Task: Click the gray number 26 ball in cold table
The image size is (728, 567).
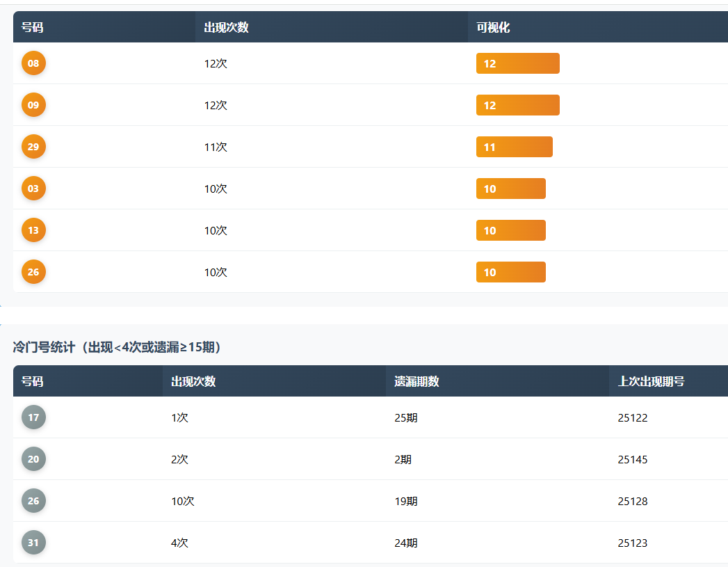Action: (x=33, y=501)
